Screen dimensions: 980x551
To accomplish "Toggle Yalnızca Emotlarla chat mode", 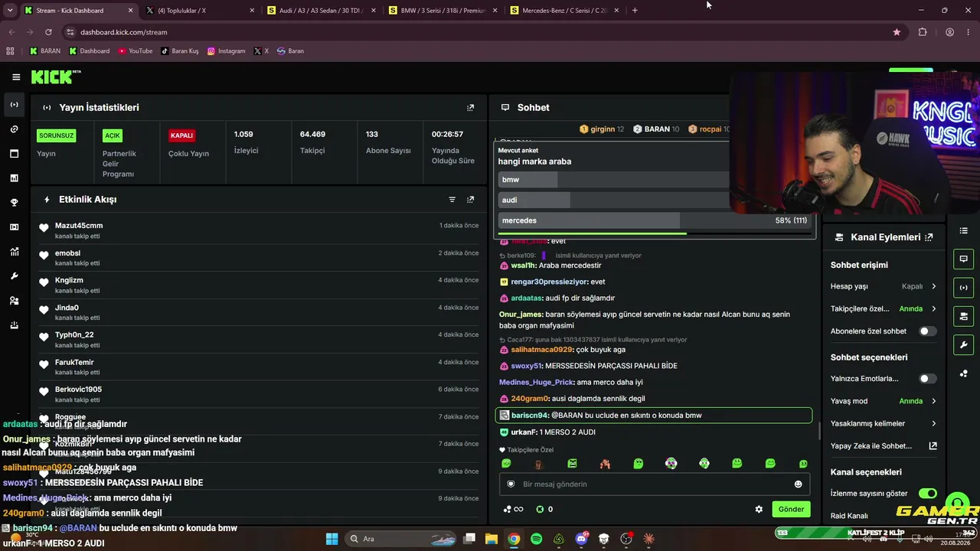I will click(928, 379).
